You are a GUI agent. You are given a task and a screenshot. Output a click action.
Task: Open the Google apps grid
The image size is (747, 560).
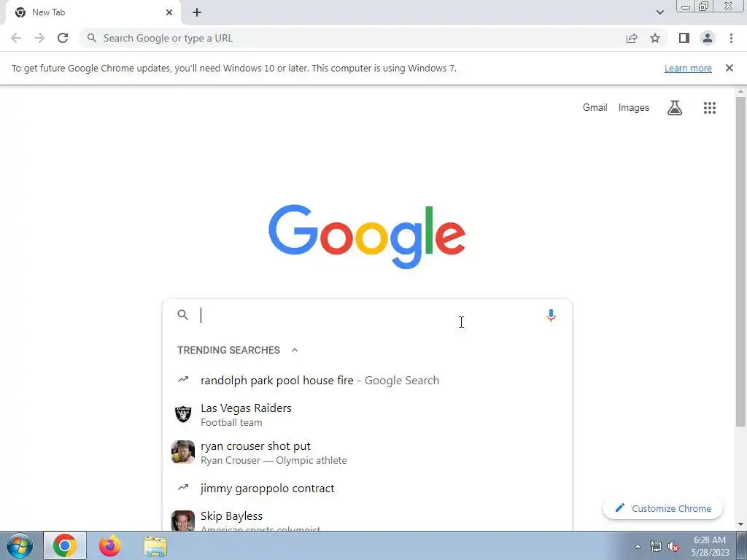709,108
